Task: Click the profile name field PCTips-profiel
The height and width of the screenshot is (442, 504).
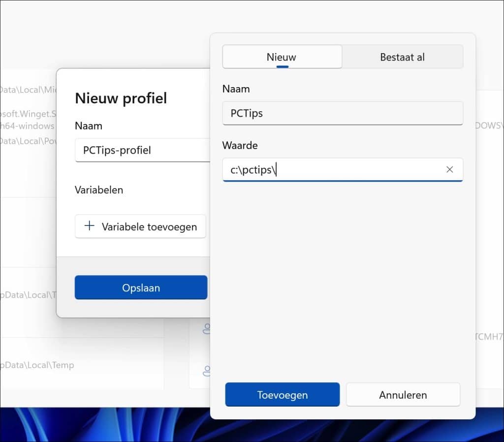Action: click(143, 150)
